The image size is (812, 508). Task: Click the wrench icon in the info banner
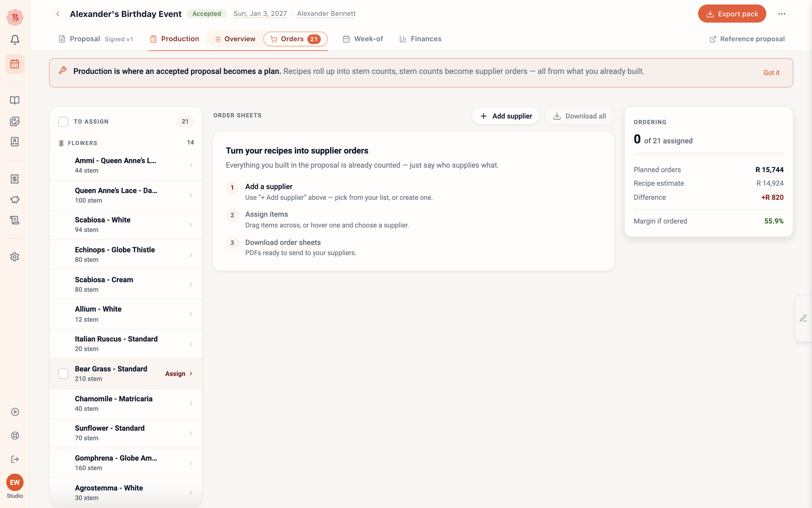click(62, 71)
